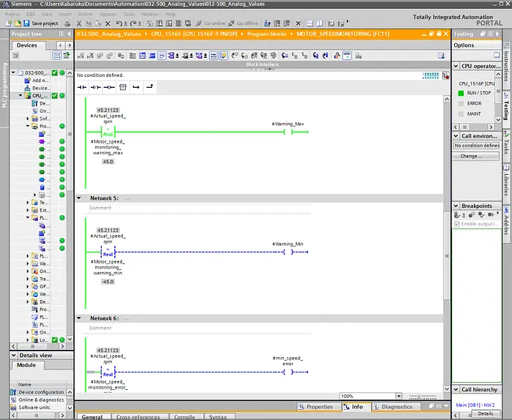Adjust the zoom slider in editor footer

[x=419, y=396]
